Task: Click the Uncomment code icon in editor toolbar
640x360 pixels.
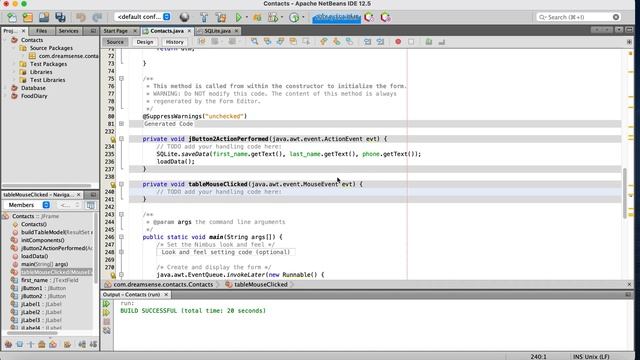Action: [442, 42]
